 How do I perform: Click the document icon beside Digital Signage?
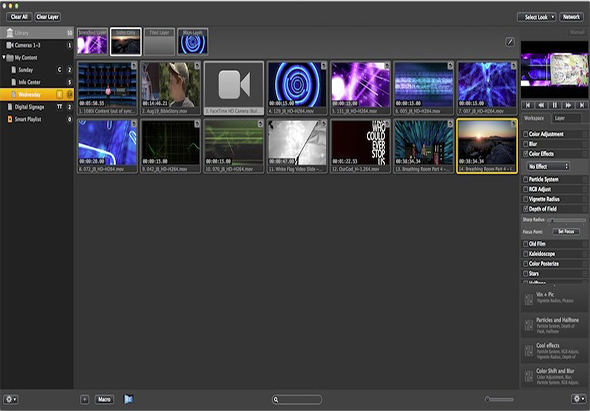click(10, 107)
